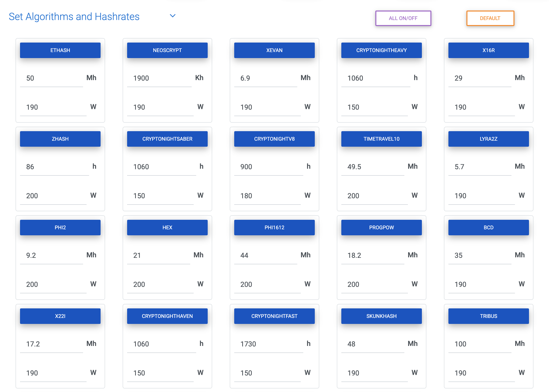Edit TIMETRAVEL10 power field showing 200
549x392 pixels.
coord(375,196)
